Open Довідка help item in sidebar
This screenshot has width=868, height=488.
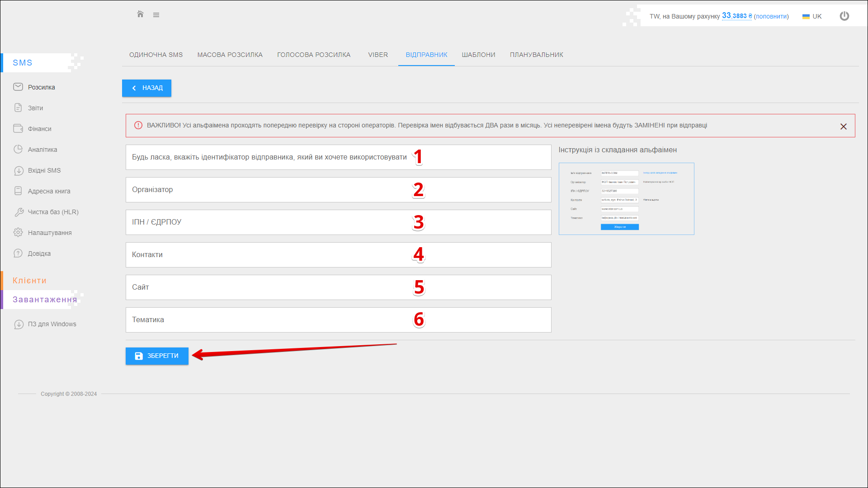(39, 253)
